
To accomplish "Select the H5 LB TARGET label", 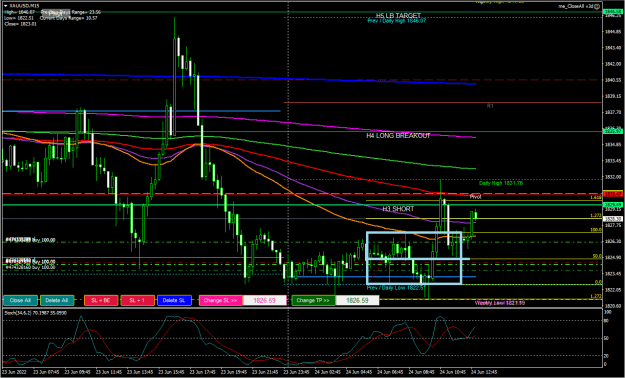I will (398, 16).
